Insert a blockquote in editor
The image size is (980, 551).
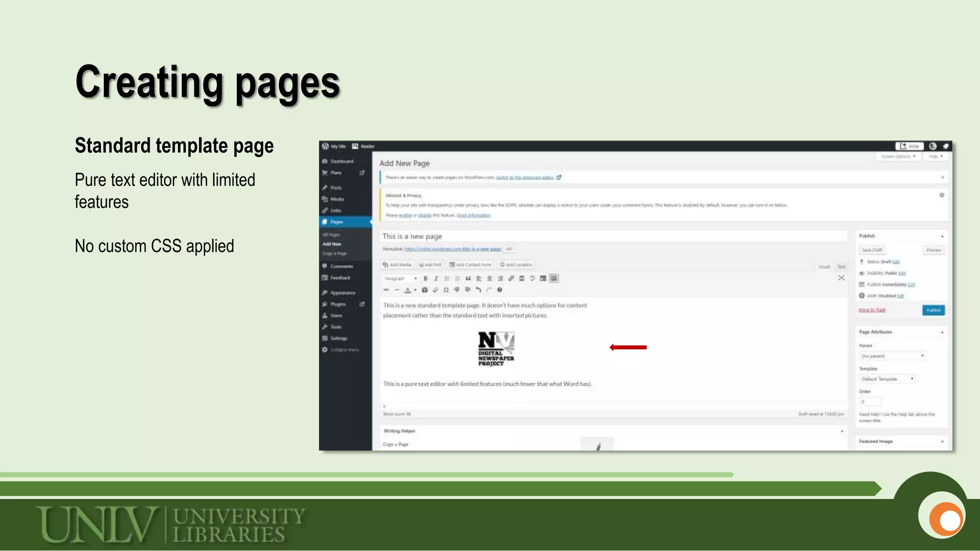(x=468, y=278)
